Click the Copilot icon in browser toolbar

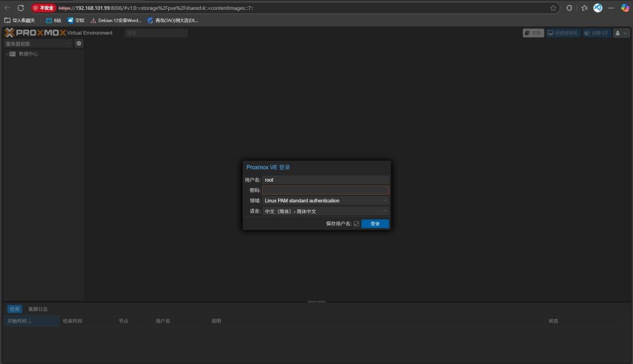[625, 8]
